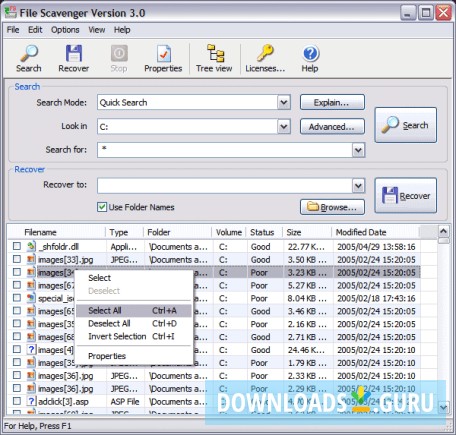The height and width of the screenshot is (435, 456).
Task: Check the box for the special_is file row
Action: point(17,298)
